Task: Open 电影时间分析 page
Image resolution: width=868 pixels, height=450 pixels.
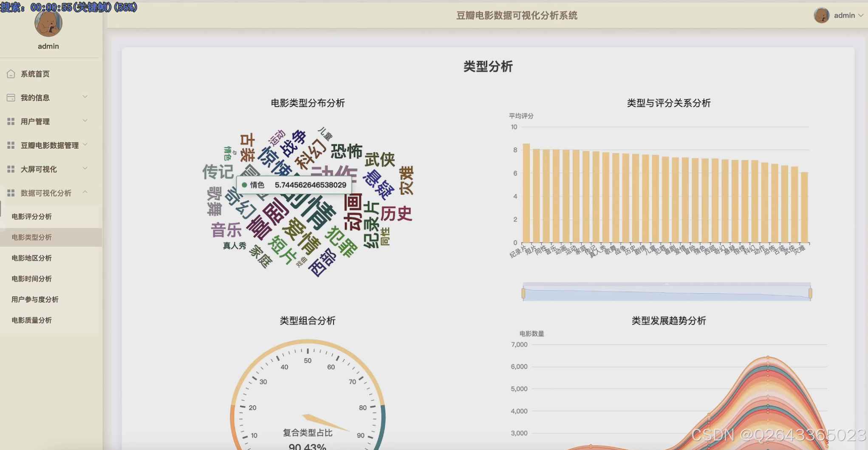Action: pos(32,279)
